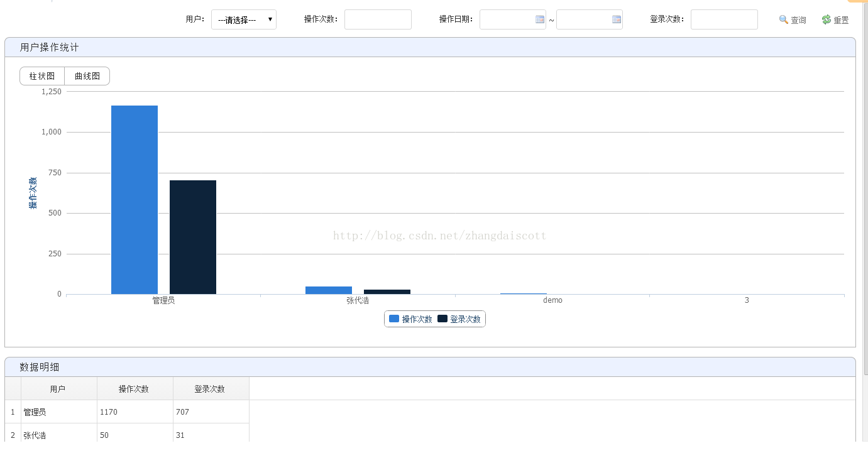Click the light blue 操作次数 legend swatch

pos(394,319)
